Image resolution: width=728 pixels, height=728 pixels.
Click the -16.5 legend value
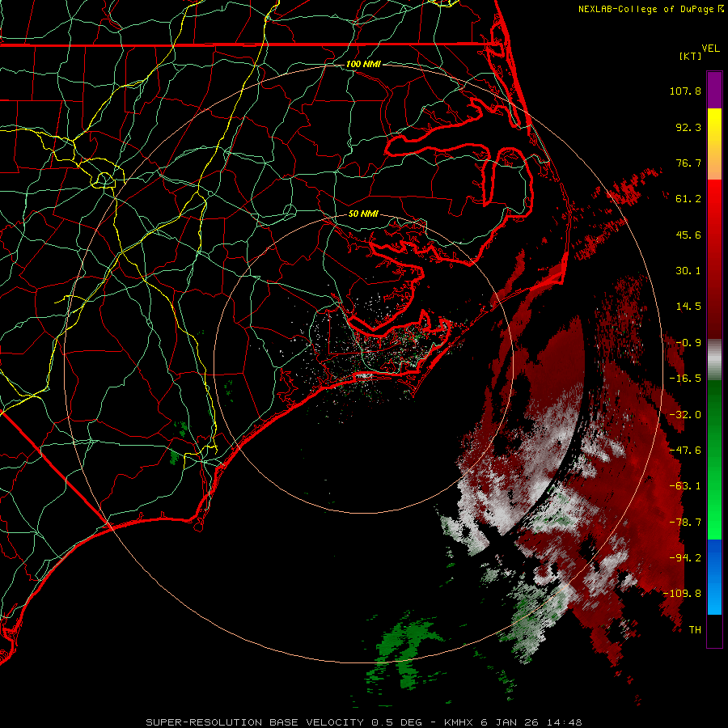coord(685,379)
